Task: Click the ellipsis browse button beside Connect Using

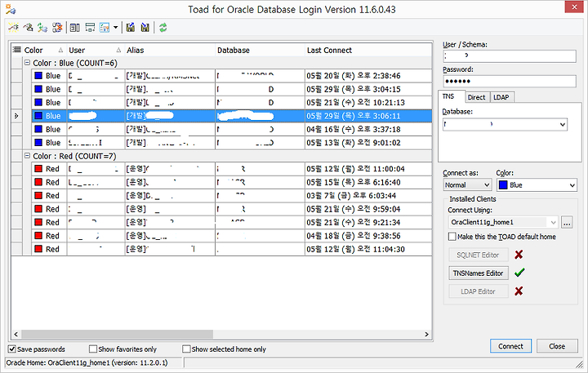Action: tap(567, 222)
